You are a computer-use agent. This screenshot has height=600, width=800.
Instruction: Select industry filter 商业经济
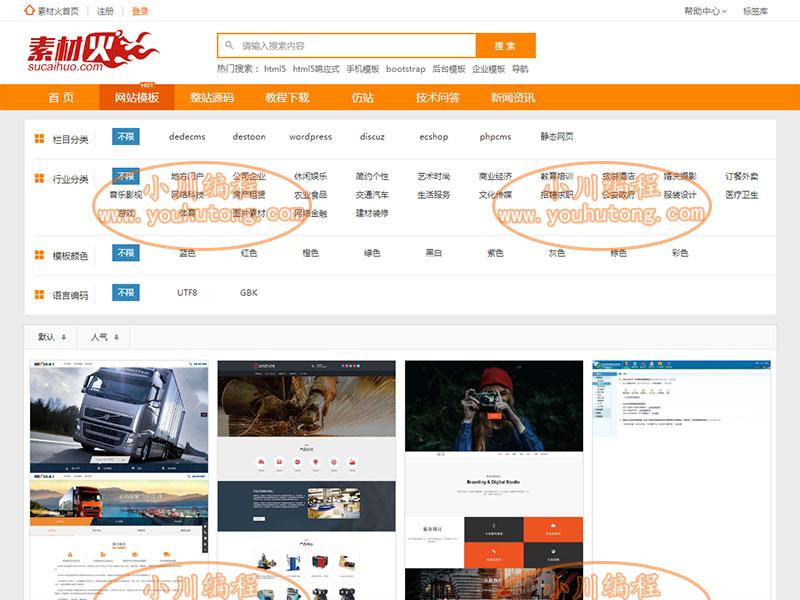(x=495, y=176)
